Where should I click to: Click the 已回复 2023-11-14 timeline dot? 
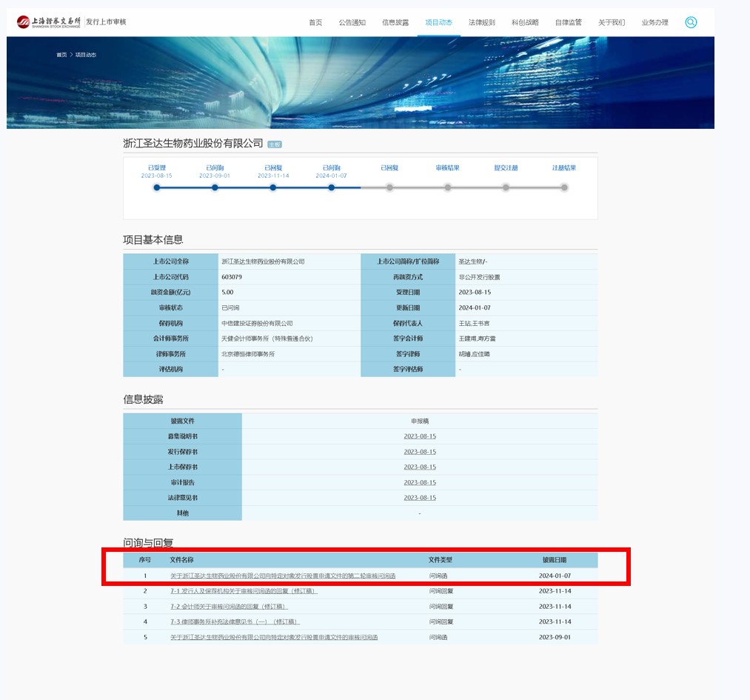273,187
